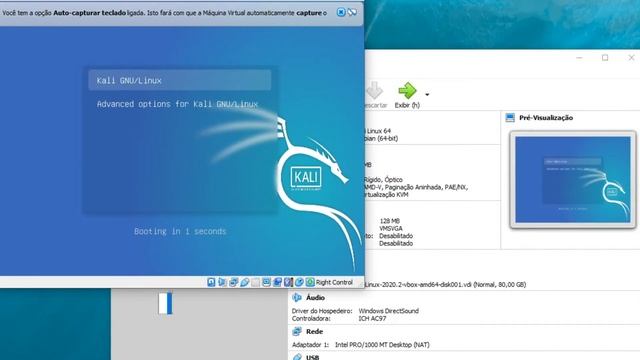Viewport: 640px width, 360px height.
Task: Click the '128 MB' video memory value
Action: coord(389,221)
